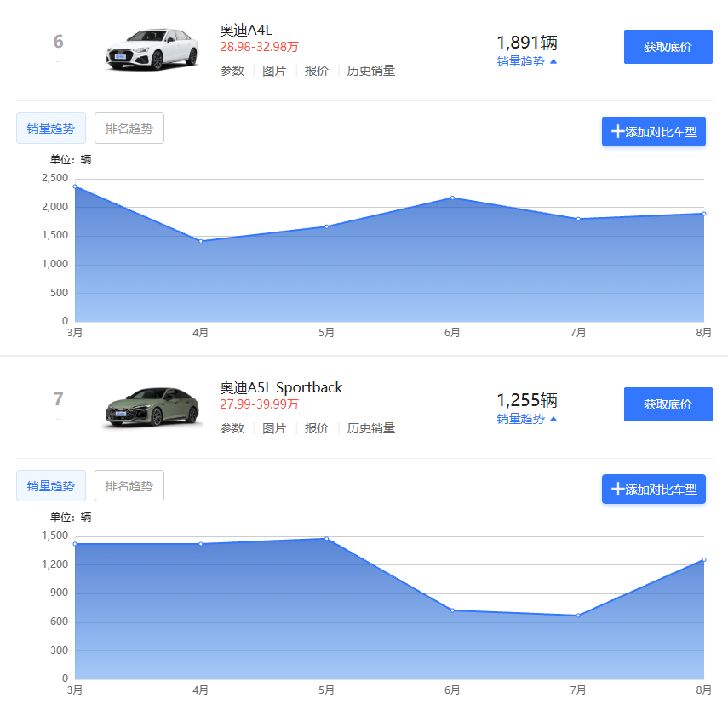Click the 28.98-32.98万 price text

click(259, 47)
